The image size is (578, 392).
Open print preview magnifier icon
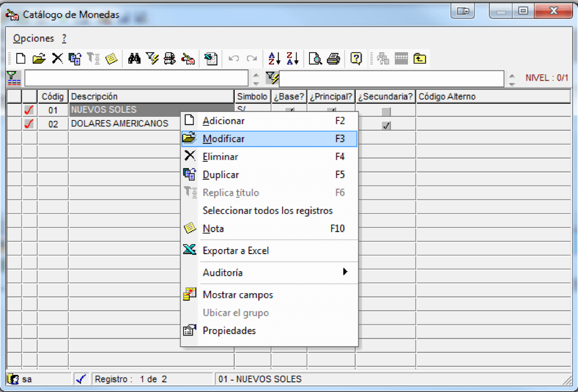click(315, 59)
